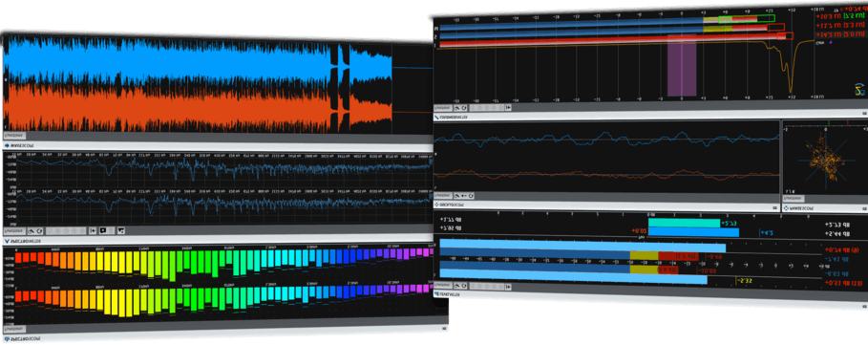Click the SpectroMeter title bar icon
The image size is (868, 345).
point(8,241)
